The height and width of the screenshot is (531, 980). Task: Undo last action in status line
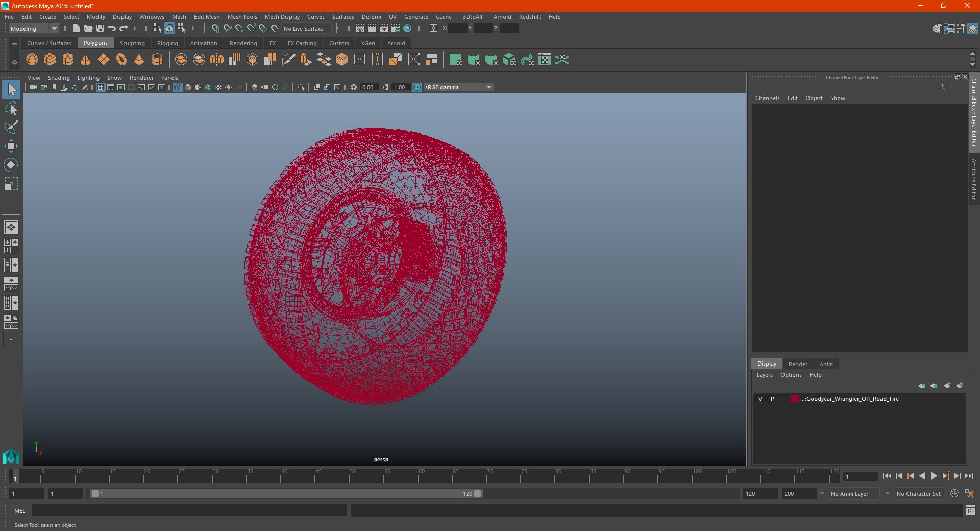click(112, 29)
